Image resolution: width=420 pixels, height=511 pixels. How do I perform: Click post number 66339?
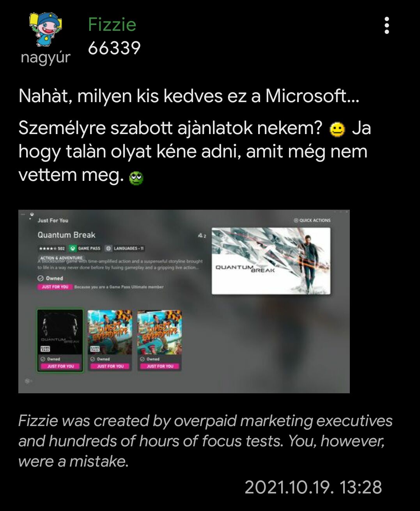point(114,48)
